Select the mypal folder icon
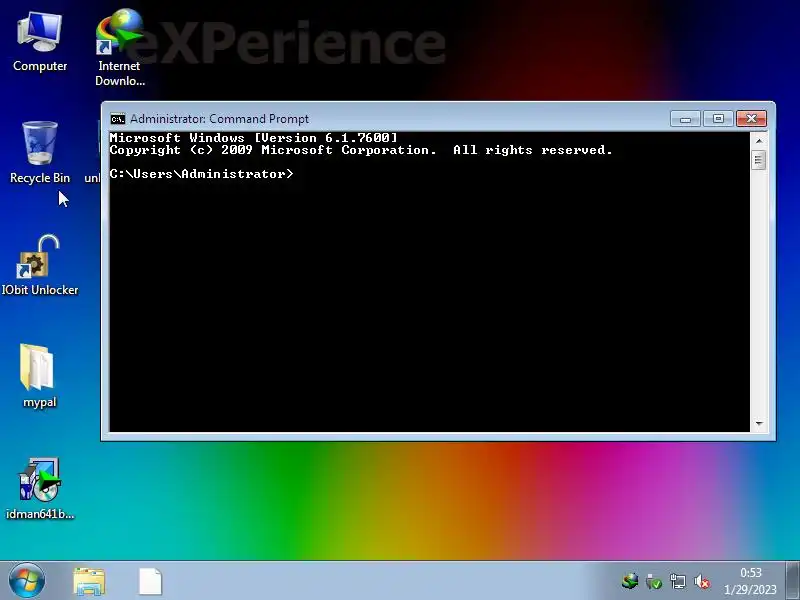Screen dimensions: 800x600 pos(39,376)
